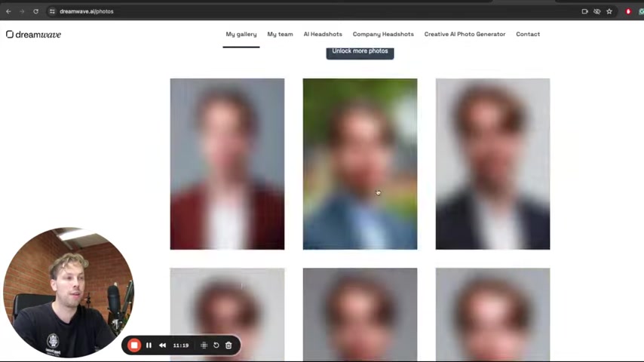Delete the recording with trash icon
644x362 pixels.
(228, 345)
